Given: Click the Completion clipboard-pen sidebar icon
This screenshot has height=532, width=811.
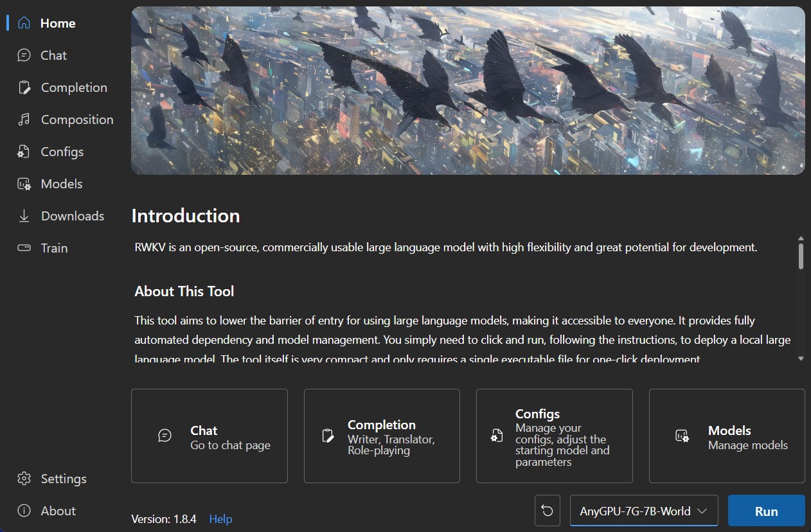Looking at the screenshot, I should (24, 87).
